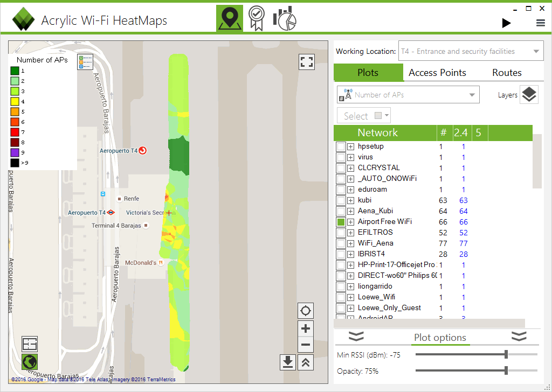Image resolution: width=552 pixels, height=392 pixels.
Task: Tick the eduroam network checkbox
Action: click(x=341, y=190)
